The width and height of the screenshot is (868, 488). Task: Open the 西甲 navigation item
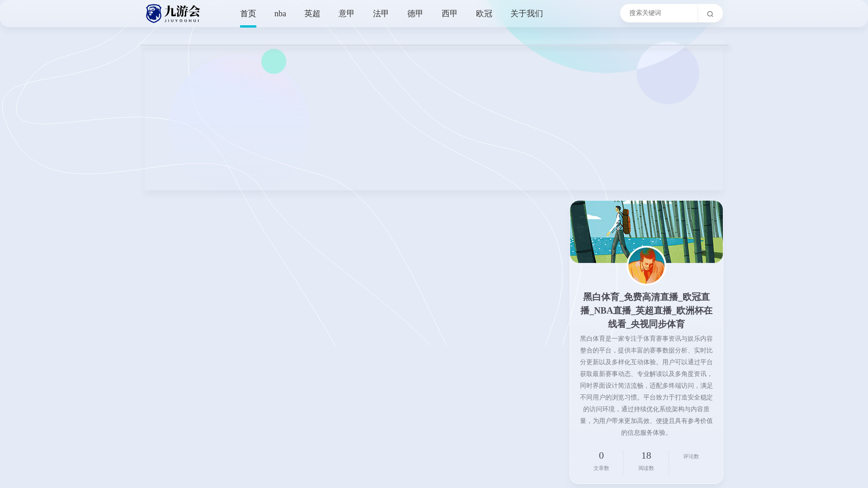pos(450,14)
